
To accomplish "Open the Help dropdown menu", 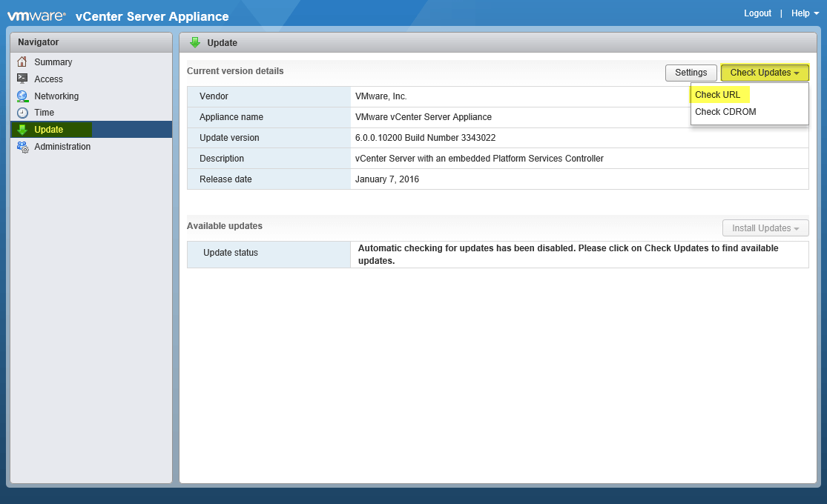I will coord(805,13).
